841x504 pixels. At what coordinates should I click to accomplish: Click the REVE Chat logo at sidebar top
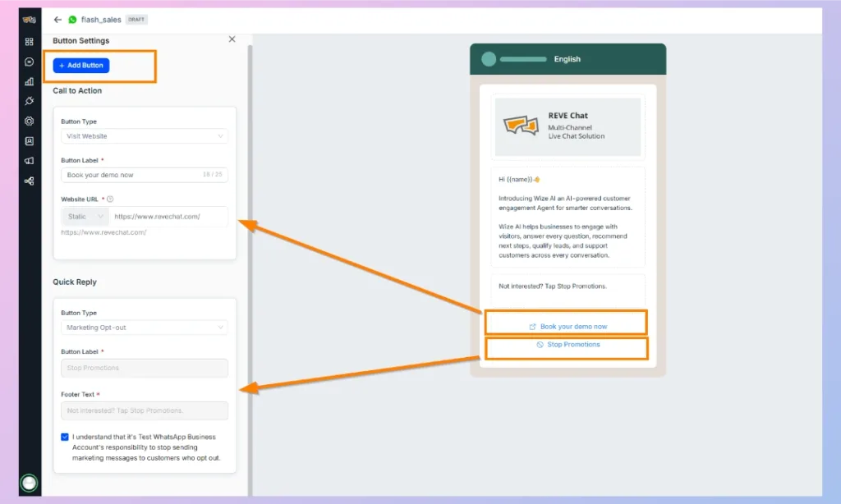click(29, 20)
